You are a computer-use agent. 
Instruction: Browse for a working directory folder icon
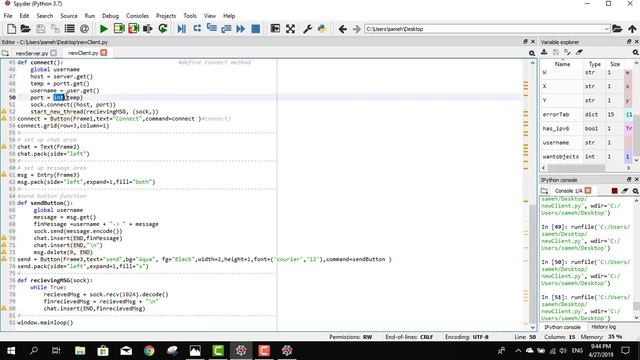[617, 29]
